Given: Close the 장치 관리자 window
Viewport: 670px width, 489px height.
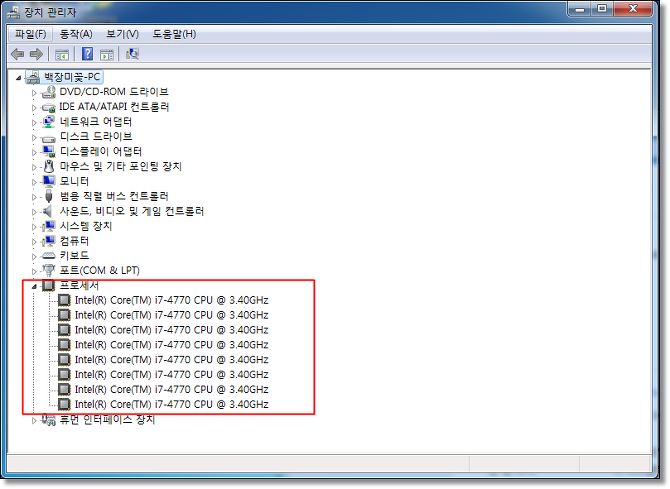Looking at the screenshot, I should pyautogui.click(x=633, y=9).
